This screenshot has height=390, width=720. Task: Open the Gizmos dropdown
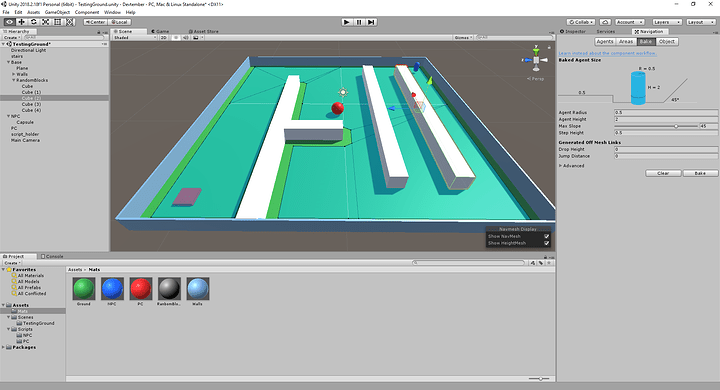tap(463, 38)
